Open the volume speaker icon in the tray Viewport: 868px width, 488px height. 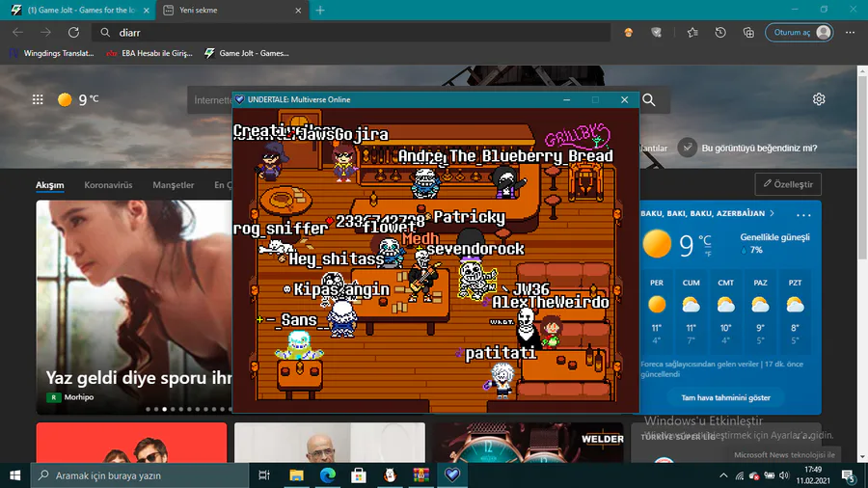[x=784, y=475]
